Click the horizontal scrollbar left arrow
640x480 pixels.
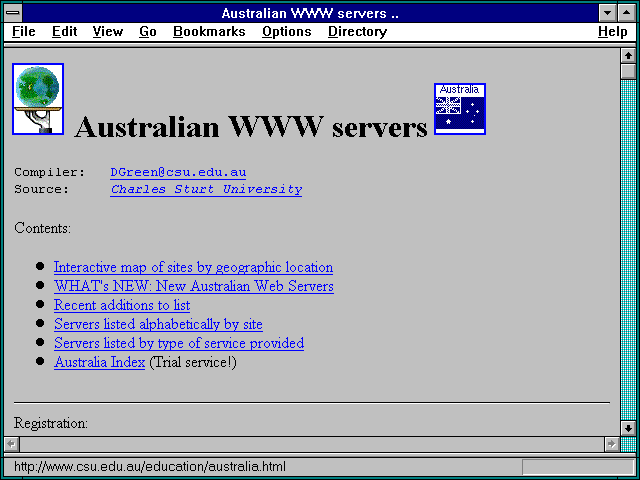[x=11, y=444]
